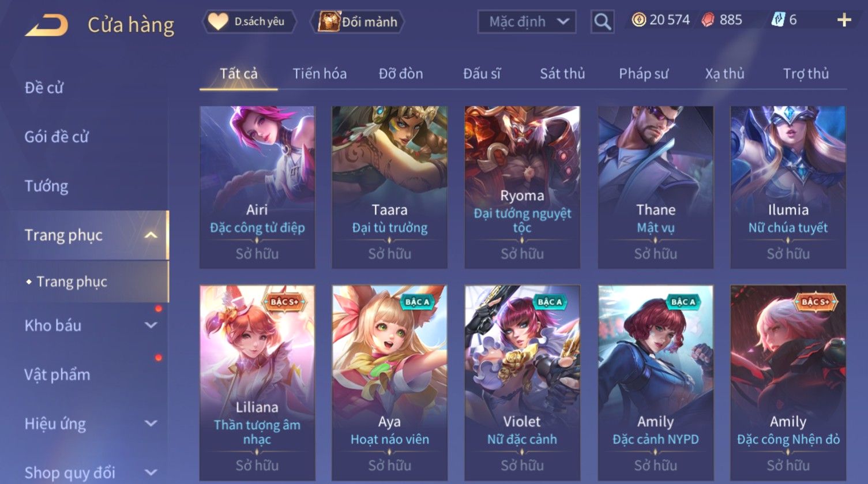Open Đổi mảnh fragment exchange
Image resolution: width=868 pixels, height=484 pixels.
tap(358, 22)
